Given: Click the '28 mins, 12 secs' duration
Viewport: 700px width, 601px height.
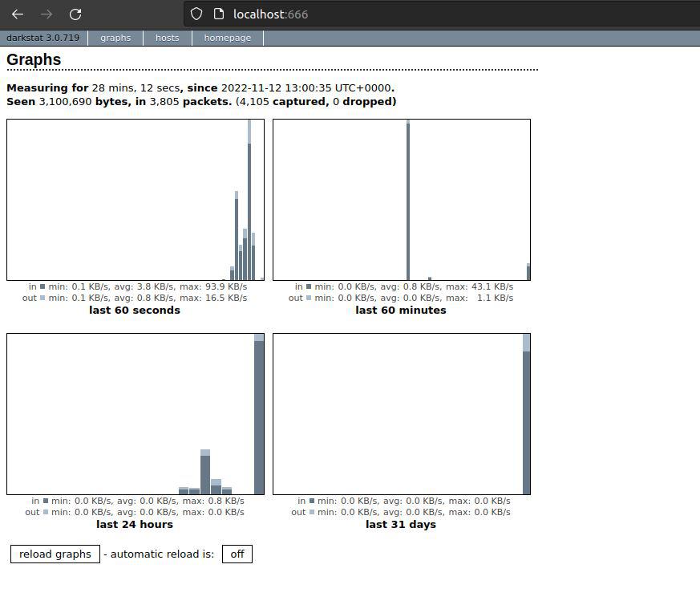Looking at the screenshot, I should pos(136,88).
